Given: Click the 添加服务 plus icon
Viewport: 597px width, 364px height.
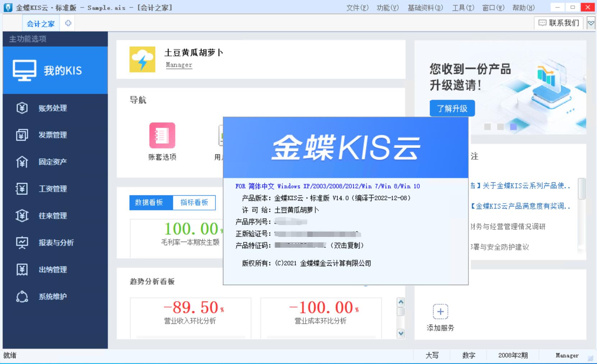Looking at the screenshot, I should point(440,312).
